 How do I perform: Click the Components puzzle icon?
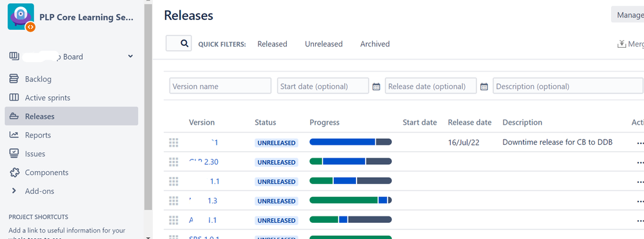(14, 172)
